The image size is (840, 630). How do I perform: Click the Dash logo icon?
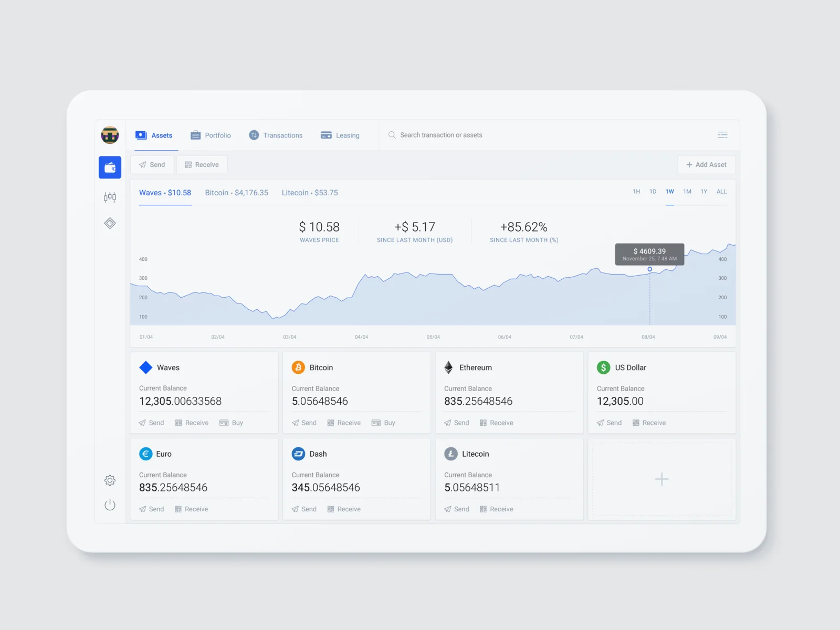[x=298, y=454]
